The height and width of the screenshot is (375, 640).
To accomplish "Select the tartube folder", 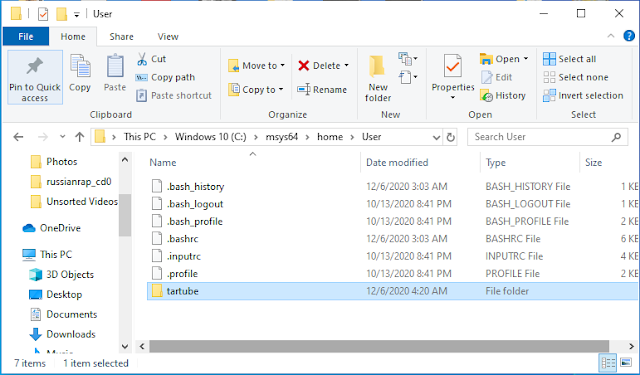I will point(392,291).
